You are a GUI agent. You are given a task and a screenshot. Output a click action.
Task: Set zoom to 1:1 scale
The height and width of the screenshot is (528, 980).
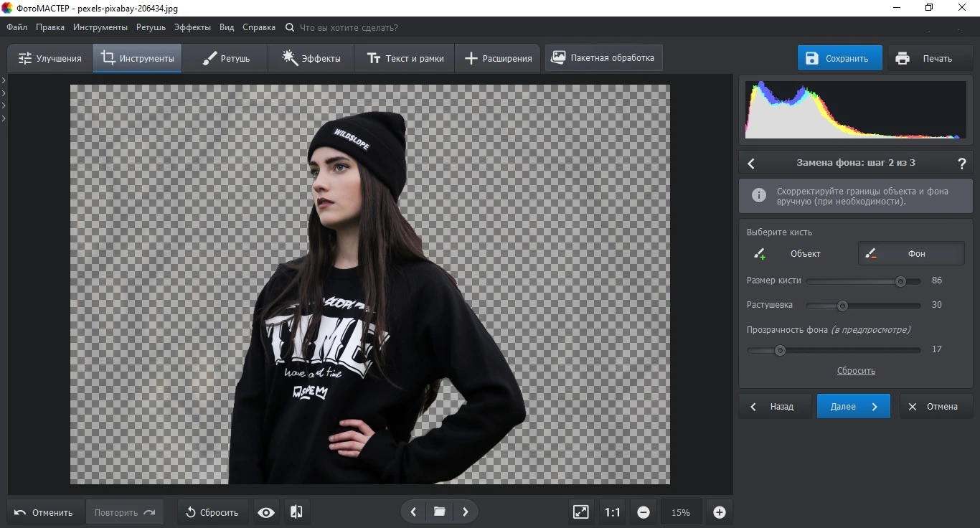tap(612, 512)
